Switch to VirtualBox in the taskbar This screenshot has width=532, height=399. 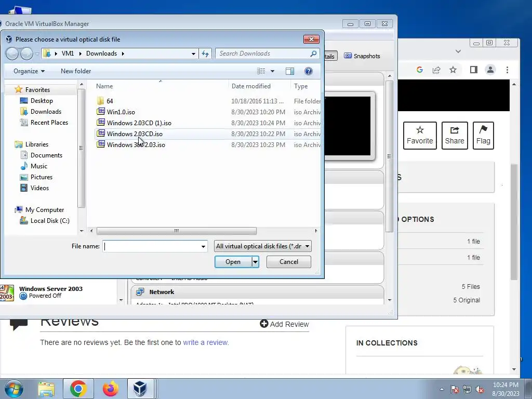click(x=140, y=389)
